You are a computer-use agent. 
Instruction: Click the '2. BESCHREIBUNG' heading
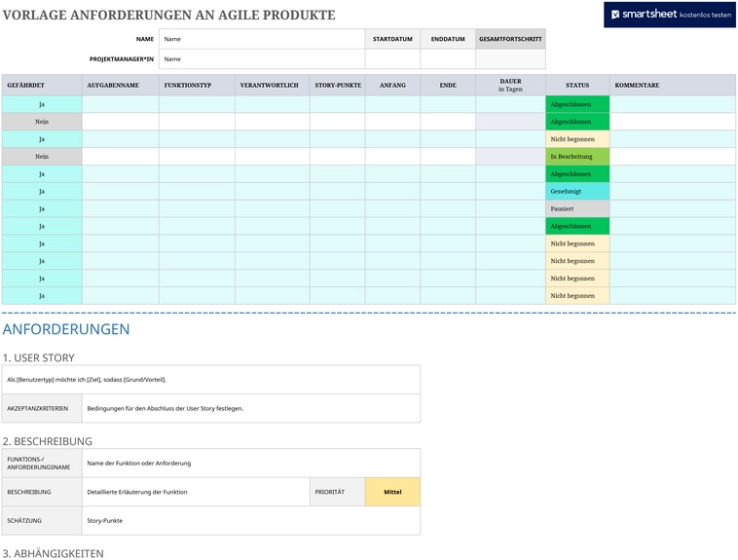tap(48, 441)
